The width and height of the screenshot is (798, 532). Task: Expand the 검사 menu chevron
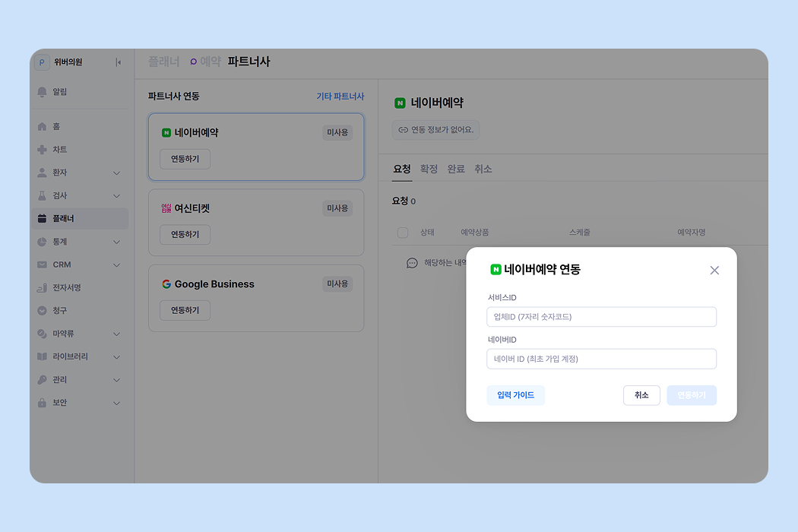point(116,196)
